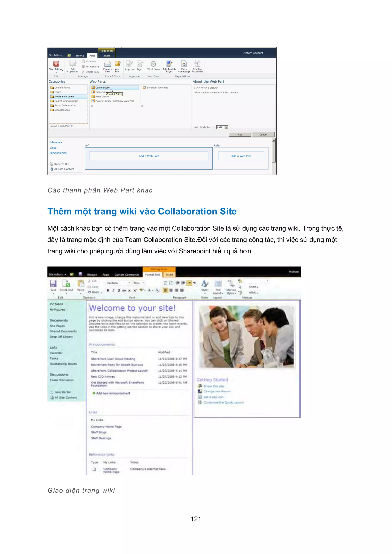Open the Libraries link in sidebar
392x554 pixels.
(x=56, y=142)
